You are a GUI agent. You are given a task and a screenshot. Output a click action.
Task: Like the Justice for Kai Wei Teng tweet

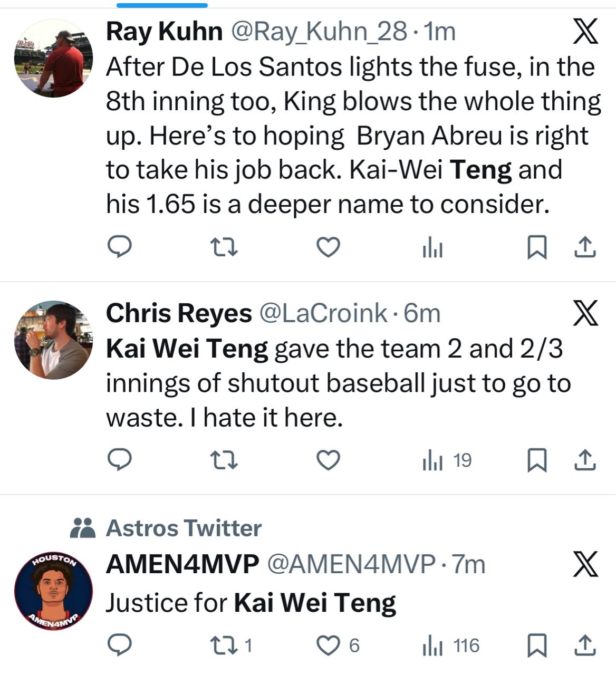click(x=338, y=645)
